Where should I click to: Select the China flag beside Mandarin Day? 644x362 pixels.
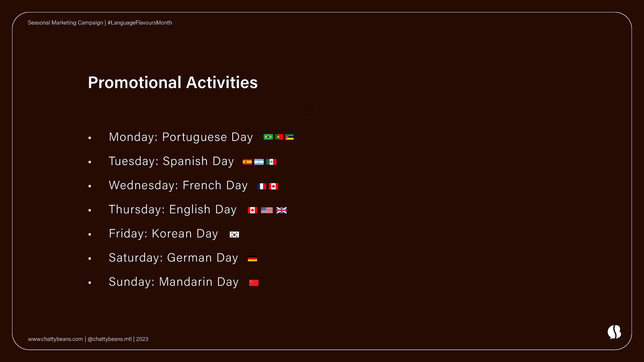[254, 283]
